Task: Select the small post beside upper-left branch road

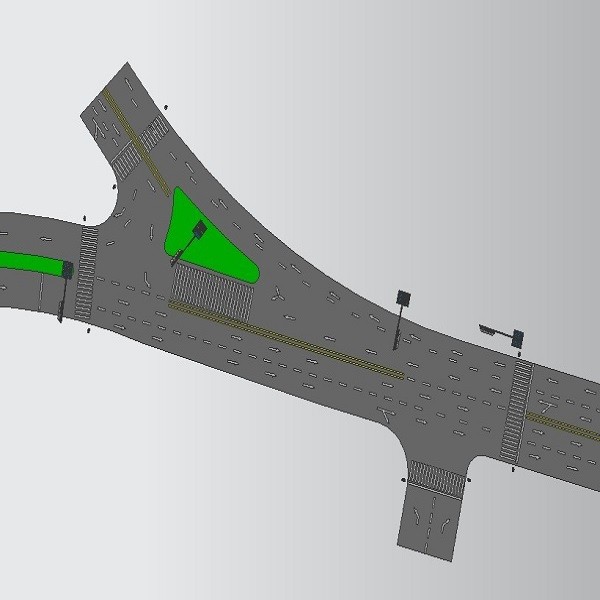Action: coord(166,105)
